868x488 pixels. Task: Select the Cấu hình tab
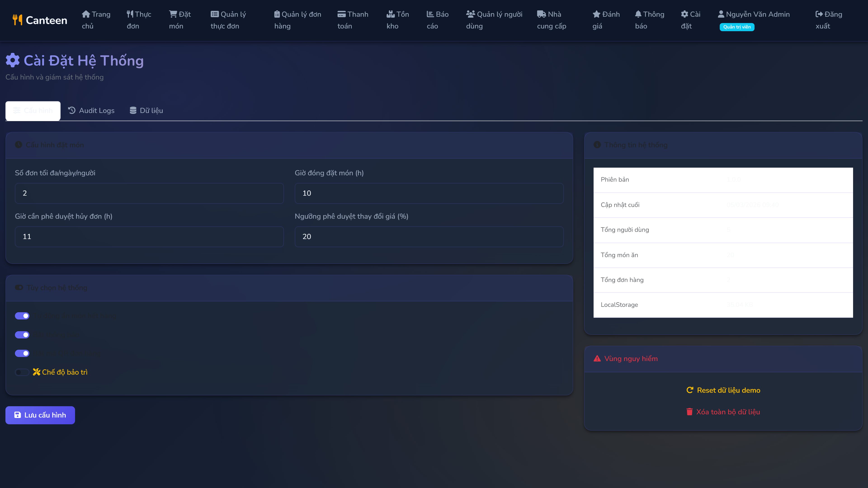click(x=33, y=110)
